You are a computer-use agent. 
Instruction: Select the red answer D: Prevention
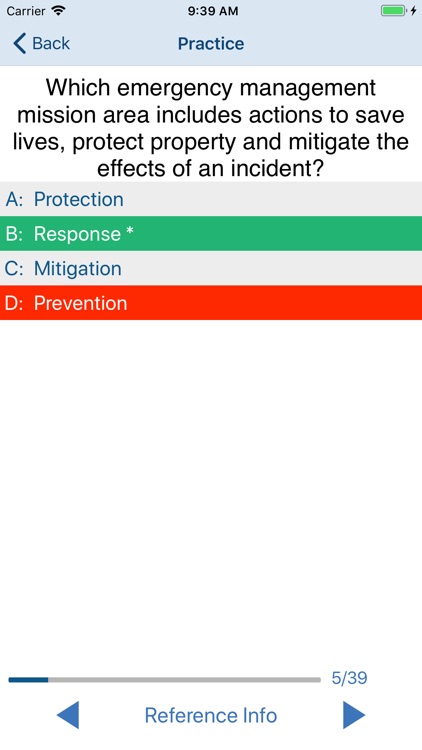tap(211, 303)
